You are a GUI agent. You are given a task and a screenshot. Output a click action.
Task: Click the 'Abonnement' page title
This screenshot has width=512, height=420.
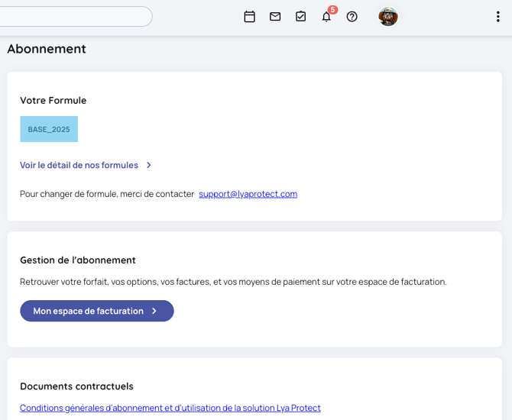47,49
